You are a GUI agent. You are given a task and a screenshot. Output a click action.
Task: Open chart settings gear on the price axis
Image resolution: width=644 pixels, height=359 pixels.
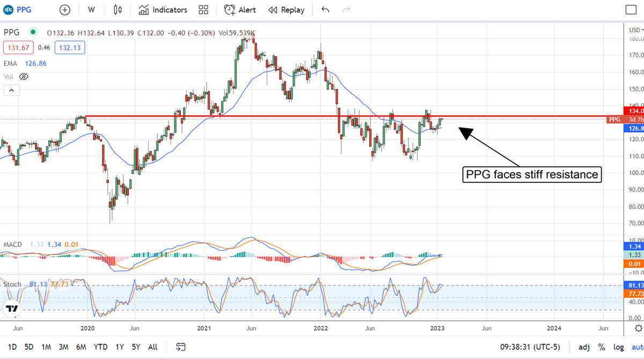[638, 328]
